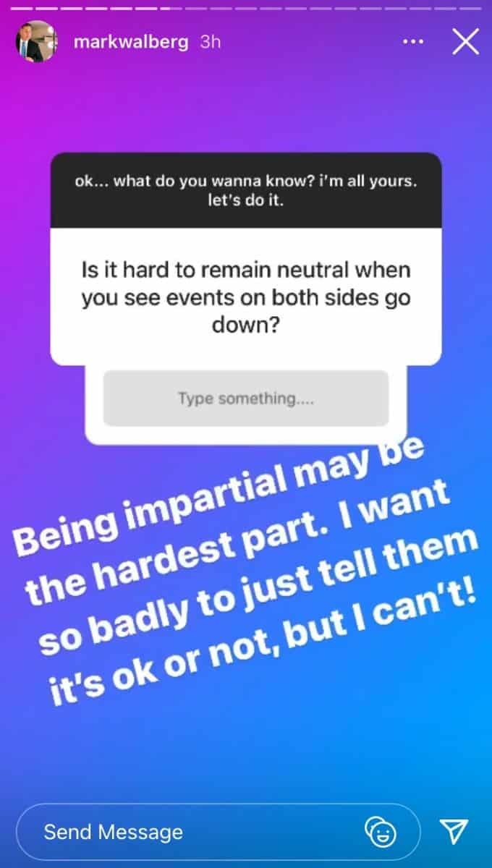
Task: Click the Type something.... answer box
Action: (246, 399)
